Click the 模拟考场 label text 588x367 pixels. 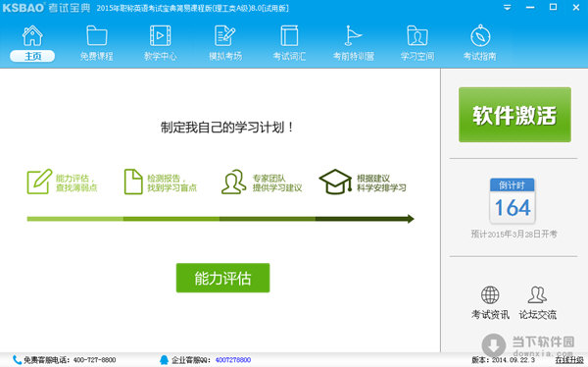(x=225, y=56)
